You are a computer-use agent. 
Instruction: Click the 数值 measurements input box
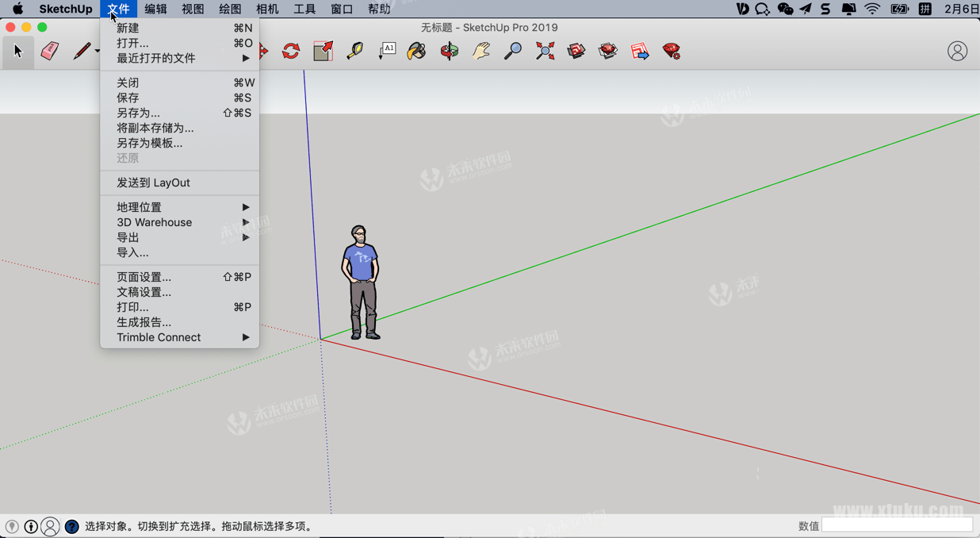coord(897,525)
